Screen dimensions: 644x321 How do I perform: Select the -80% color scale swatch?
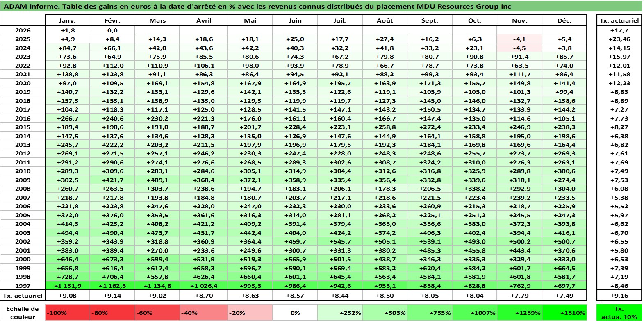pyautogui.click(x=112, y=312)
